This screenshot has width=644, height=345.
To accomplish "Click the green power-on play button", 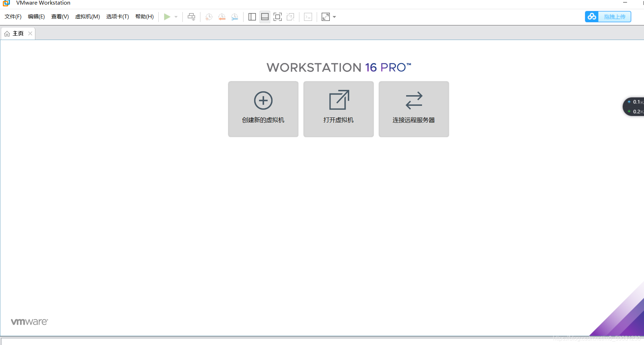I will 167,17.
